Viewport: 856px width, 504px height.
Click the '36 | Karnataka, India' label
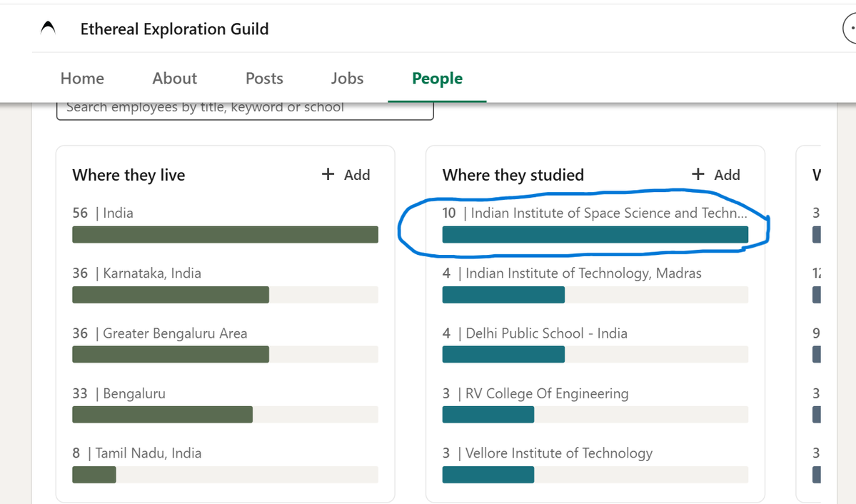click(x=136, y=273)
